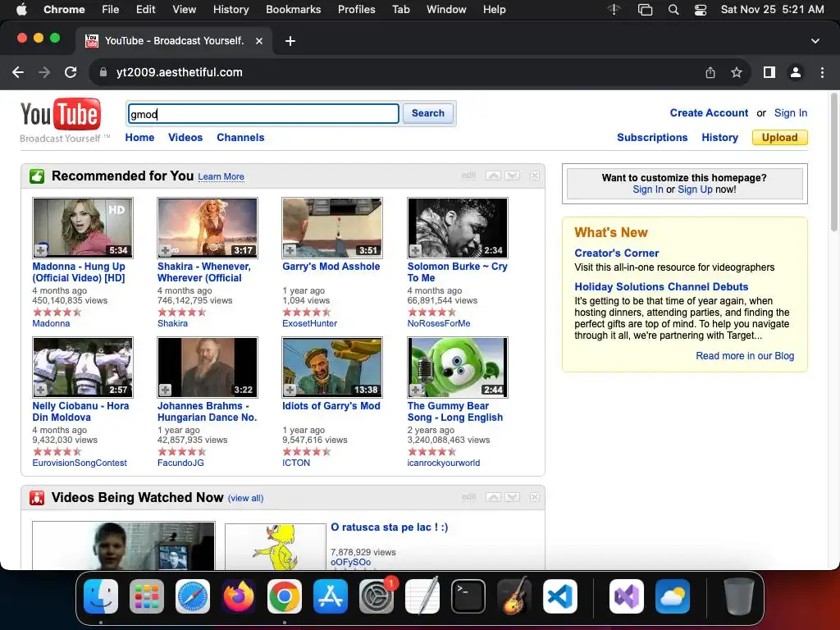This screenshot has width=840, height=630.
Task: Move Recommended for You module down
Action: (x=512, y=176)
